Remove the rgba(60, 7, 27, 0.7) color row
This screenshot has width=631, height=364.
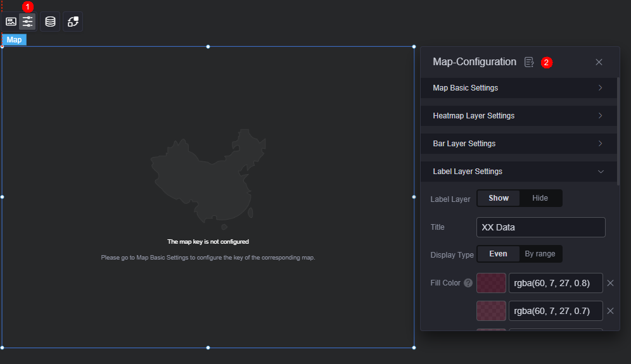[610, 311]
